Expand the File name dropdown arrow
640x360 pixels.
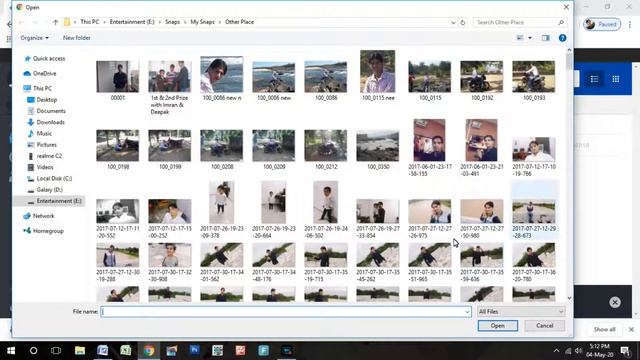[x=467, y=312]
